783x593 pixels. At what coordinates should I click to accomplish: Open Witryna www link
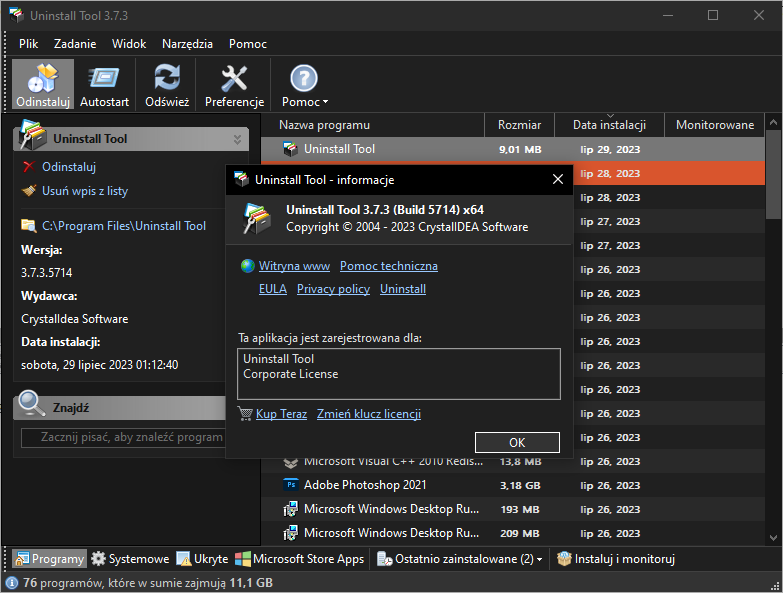click(x=294, y=266)
